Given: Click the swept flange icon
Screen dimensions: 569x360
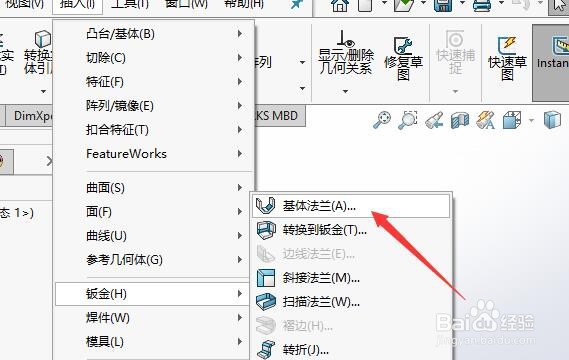Looking at the screenshot, I should [x=266, y=302].
